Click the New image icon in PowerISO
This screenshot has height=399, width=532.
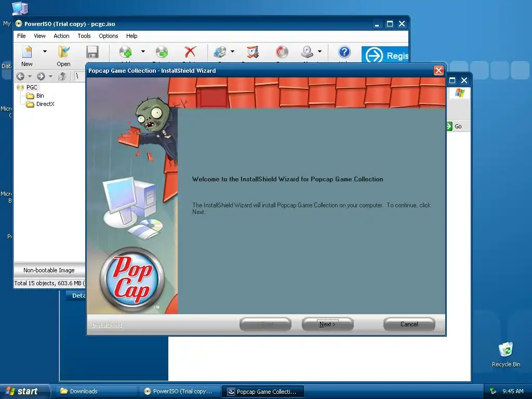coord(27,52)
